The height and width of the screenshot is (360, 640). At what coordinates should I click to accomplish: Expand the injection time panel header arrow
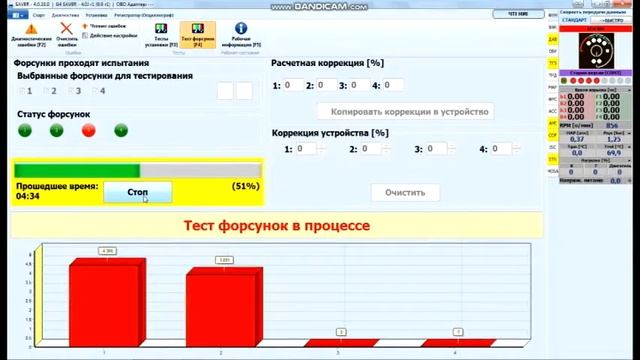(629, 90)
